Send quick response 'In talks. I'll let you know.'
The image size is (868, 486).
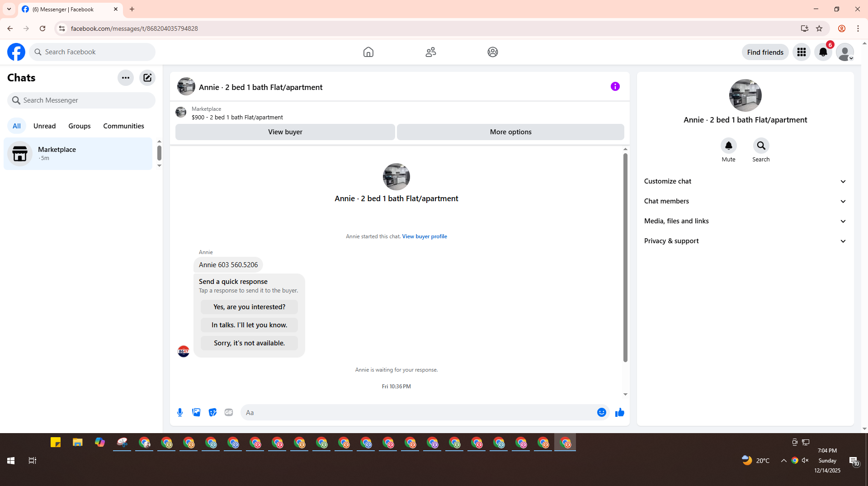pyautogui.click(x=249, y=325)
